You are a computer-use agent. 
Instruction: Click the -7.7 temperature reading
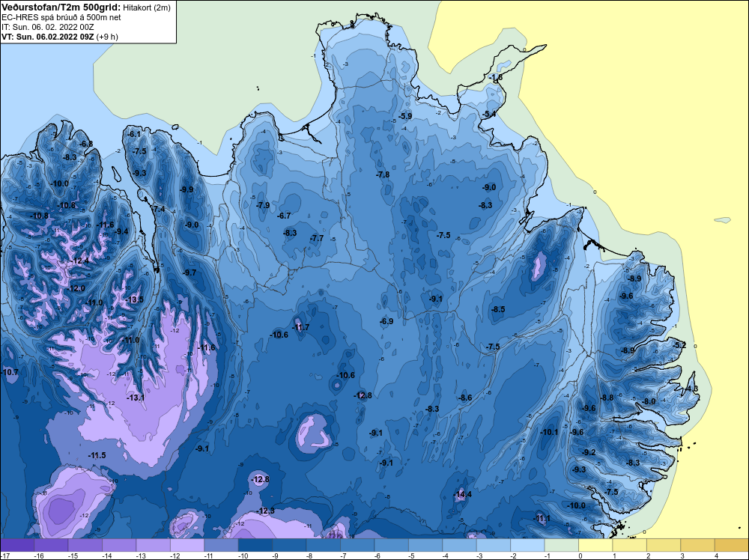click(316, 238)
